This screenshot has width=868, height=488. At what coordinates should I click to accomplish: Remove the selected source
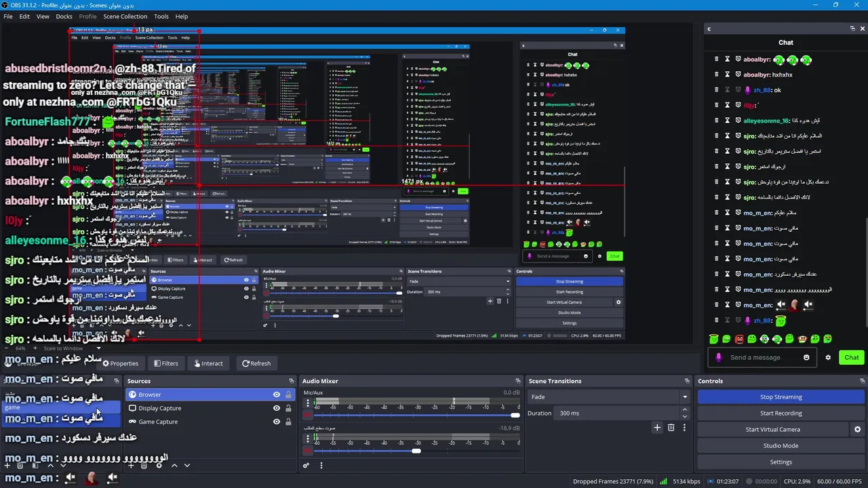pyautogui.click(x=145, y=466)
